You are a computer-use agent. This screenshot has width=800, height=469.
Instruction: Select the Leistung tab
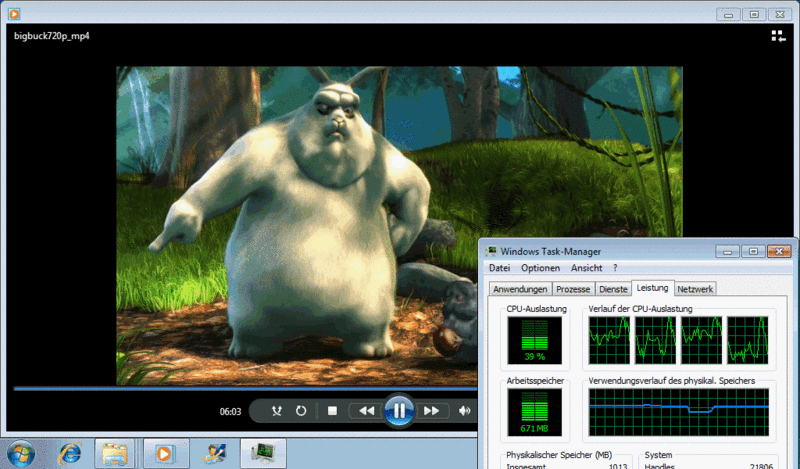653,288
